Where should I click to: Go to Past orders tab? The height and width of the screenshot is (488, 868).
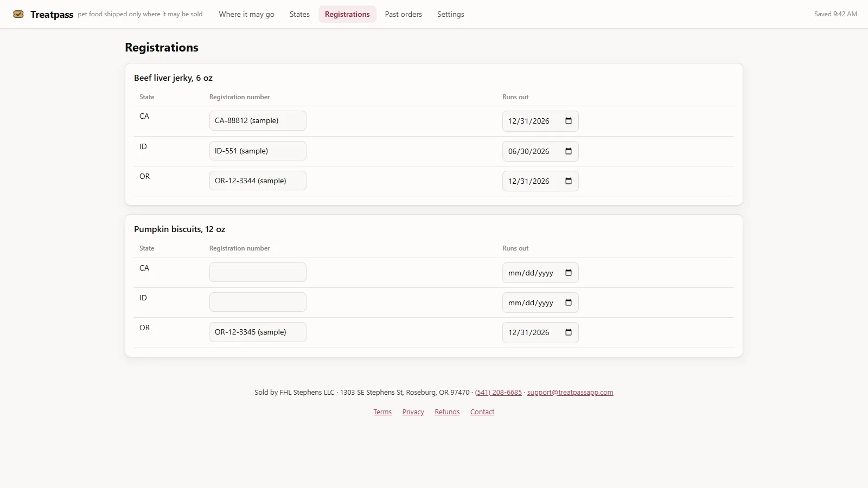(x=403, y=14)
